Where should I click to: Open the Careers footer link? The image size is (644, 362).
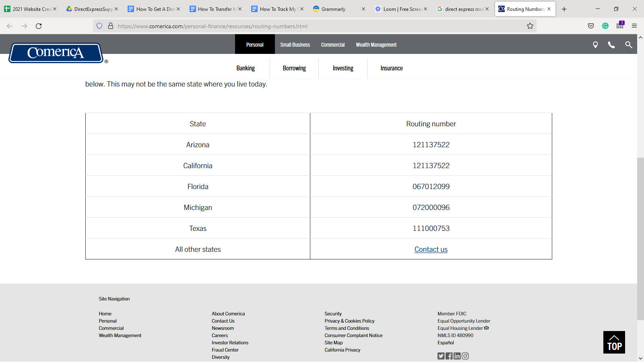[220, 335]
